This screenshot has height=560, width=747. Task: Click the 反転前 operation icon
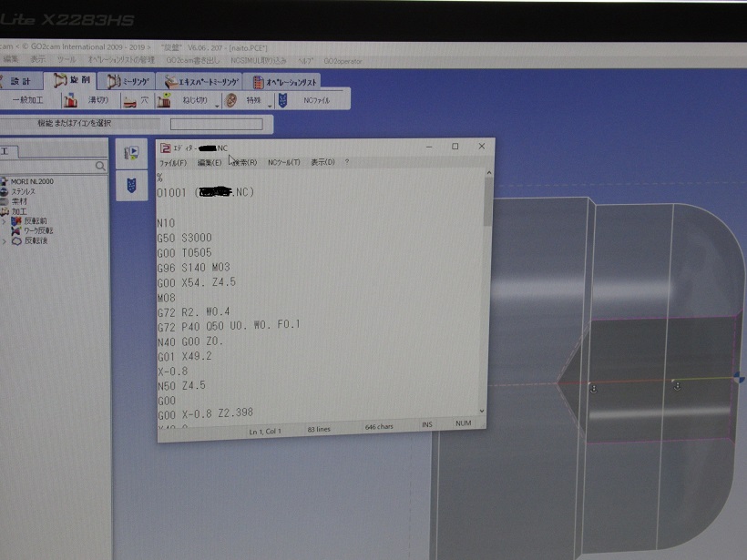point(16,221)
